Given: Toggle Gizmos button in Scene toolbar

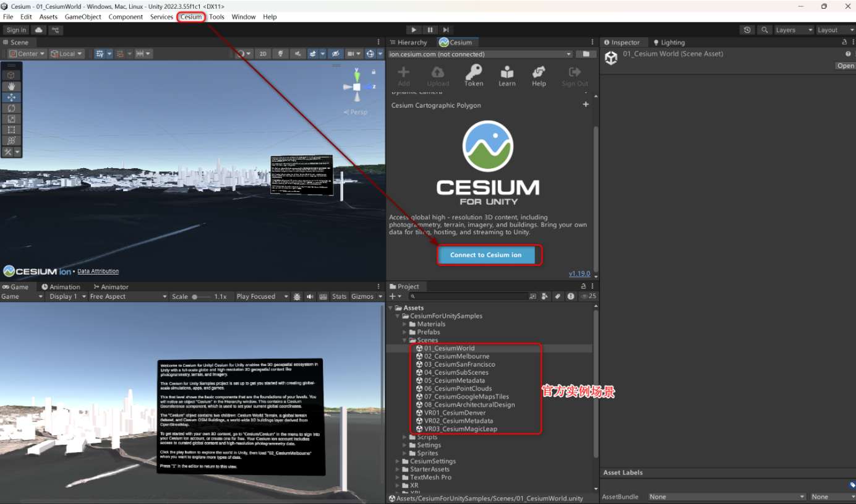Looking at the screenshot, I should [370, 54].
